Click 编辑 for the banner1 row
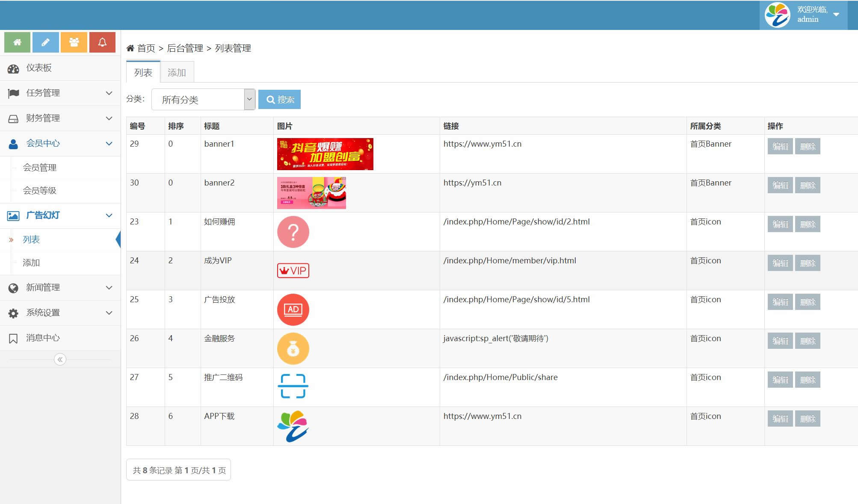This screenshot has width=858, height=504. click(780, 146)
